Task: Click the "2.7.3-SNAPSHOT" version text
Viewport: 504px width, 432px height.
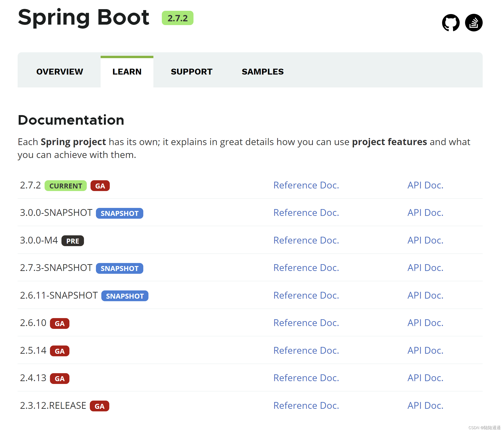Action: [56, 268]
